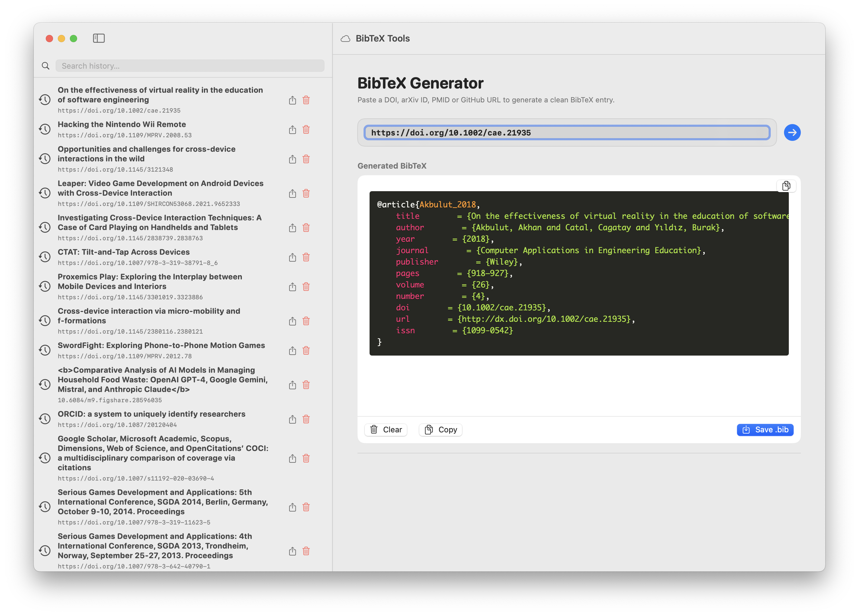Click the Copy button below the BibTeX output
The height and width of the screenshot is (616, 859).
coord(440,429)
